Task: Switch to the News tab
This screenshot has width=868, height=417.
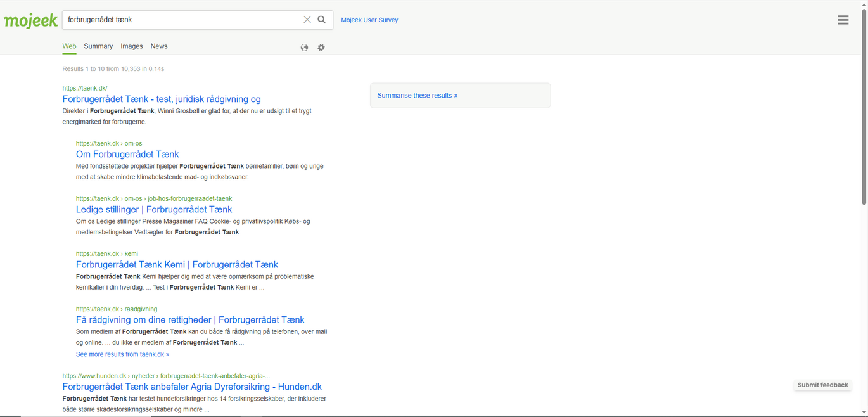Action: click(x=159, y=46)
